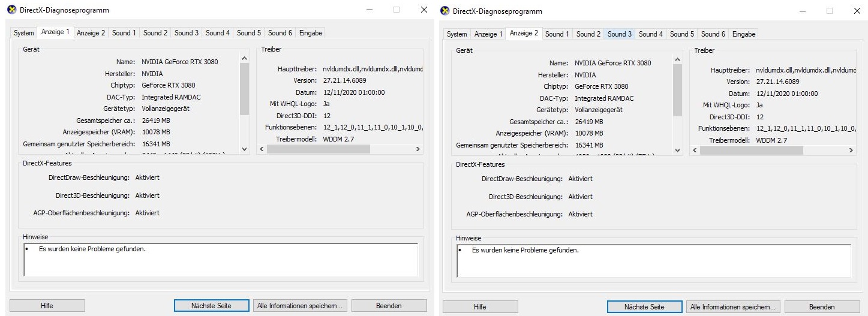Click DirectX icon in left title bar
Image resolution: width=868 pixels, height=316 pixels.
click(12, 10)
